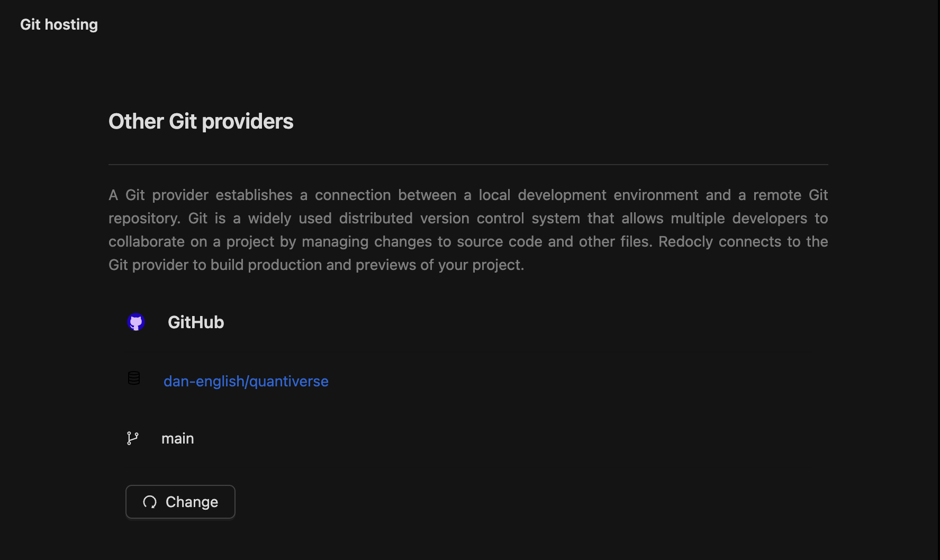940x560 pixels.
Task: Select the main branch name text
Action: (178, 438)
